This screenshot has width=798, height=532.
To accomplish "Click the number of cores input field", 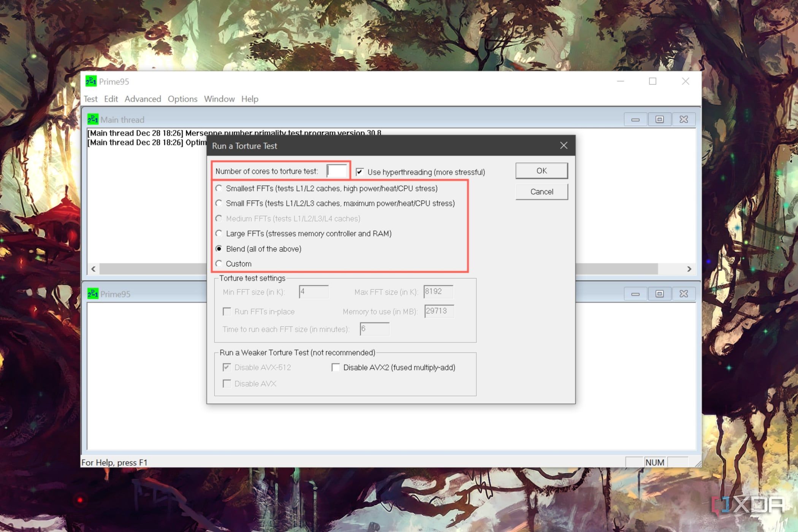I will coord(337,171).
